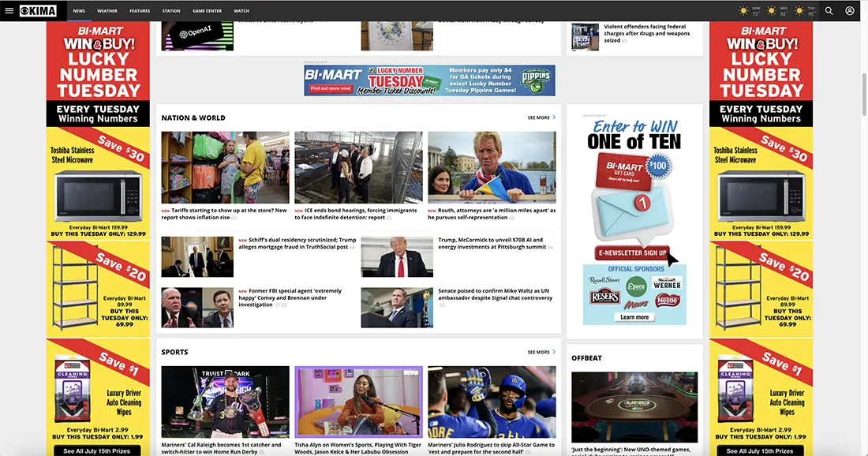
Task: Open the Weather menu item
Action: pos(107,10)
